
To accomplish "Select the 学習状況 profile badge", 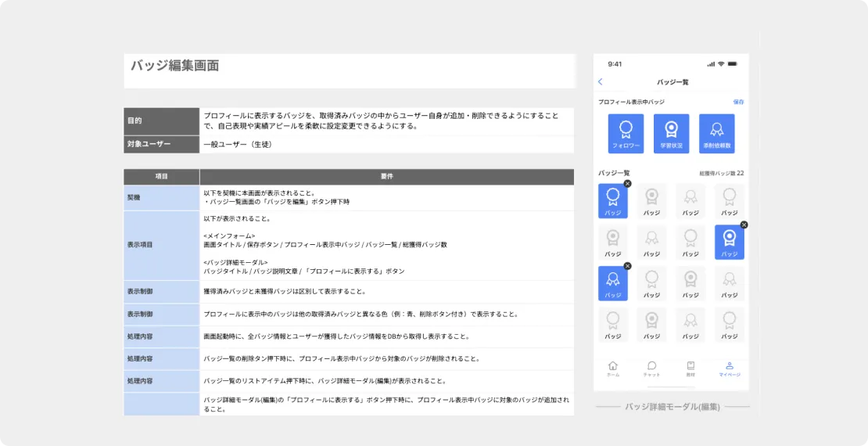I will [x=672, y=134].
